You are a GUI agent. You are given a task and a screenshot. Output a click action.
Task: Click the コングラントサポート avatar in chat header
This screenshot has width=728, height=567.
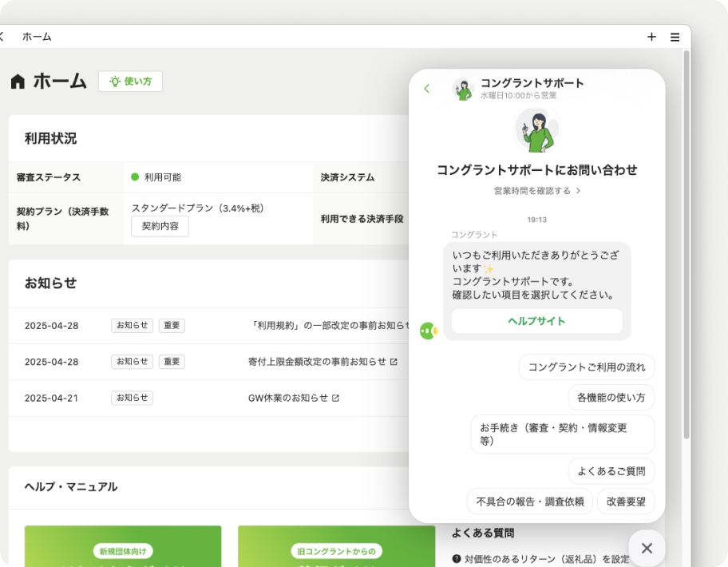click(463, 89)
